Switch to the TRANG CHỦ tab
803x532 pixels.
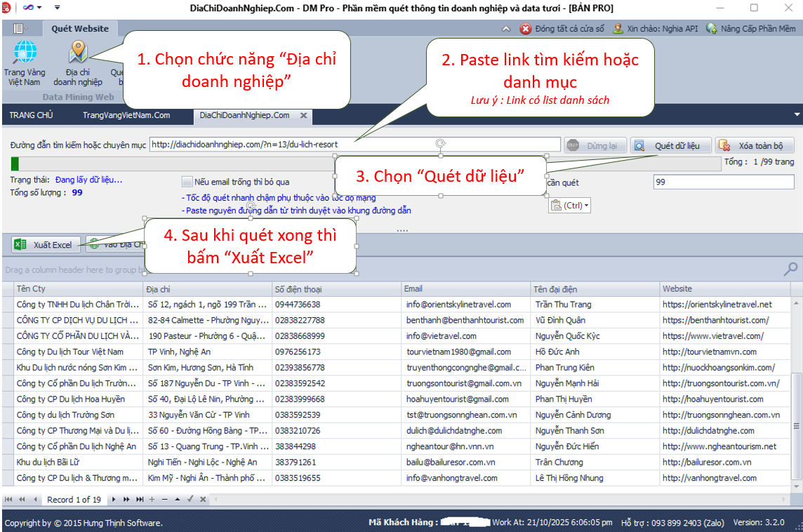31,115
